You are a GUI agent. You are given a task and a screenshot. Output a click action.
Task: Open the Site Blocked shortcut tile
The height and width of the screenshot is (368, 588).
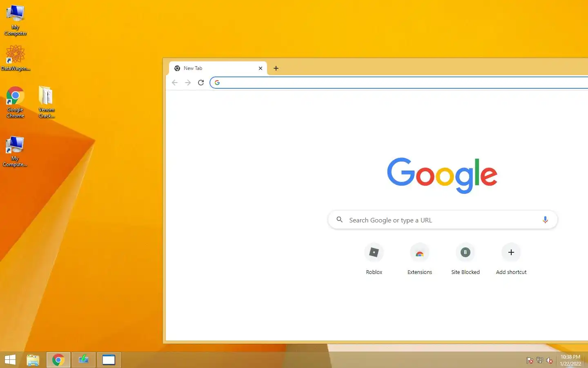tap(465, 259)
